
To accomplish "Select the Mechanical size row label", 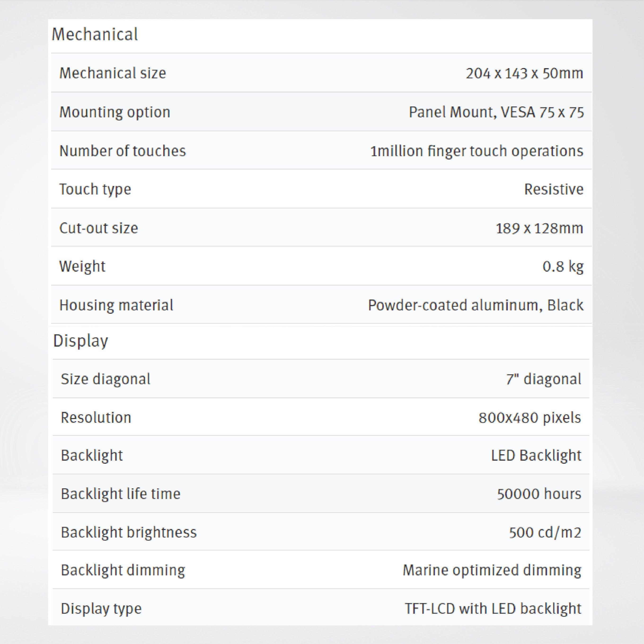I will (112, 73).
